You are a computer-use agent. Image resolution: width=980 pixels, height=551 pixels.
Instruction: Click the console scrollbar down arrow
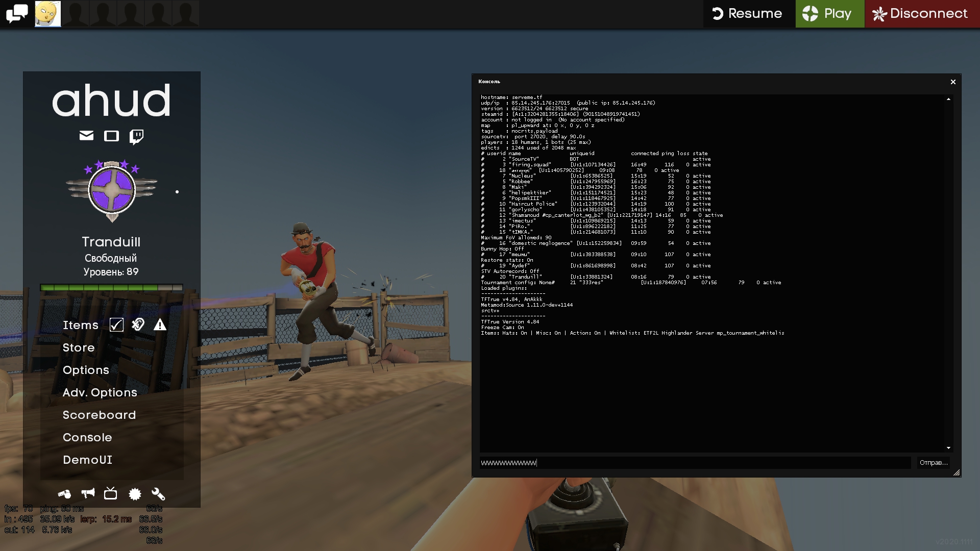948,448
